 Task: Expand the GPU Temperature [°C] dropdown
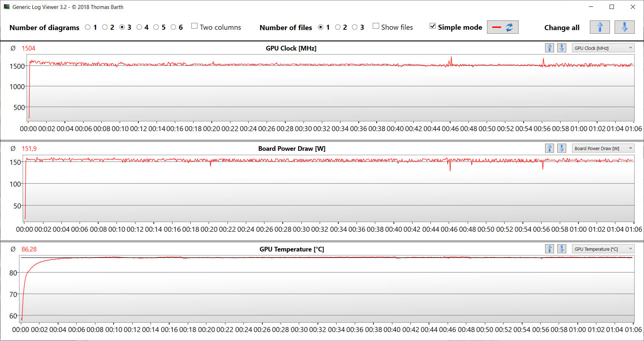pyautogui.click(x=603, y=249)
